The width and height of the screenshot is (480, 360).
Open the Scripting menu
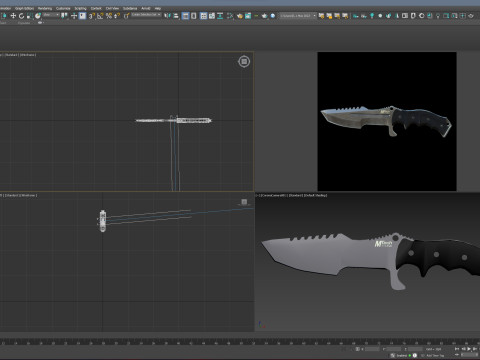pyautogui.click(x=80, y=8)
